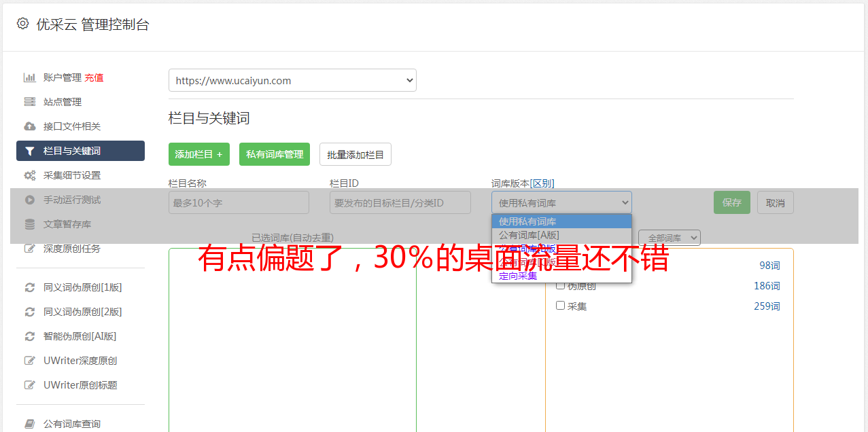Screen dimensions: 868x432
Task: Tick the 采集 checkbox
Action: [x=561, y=306]
